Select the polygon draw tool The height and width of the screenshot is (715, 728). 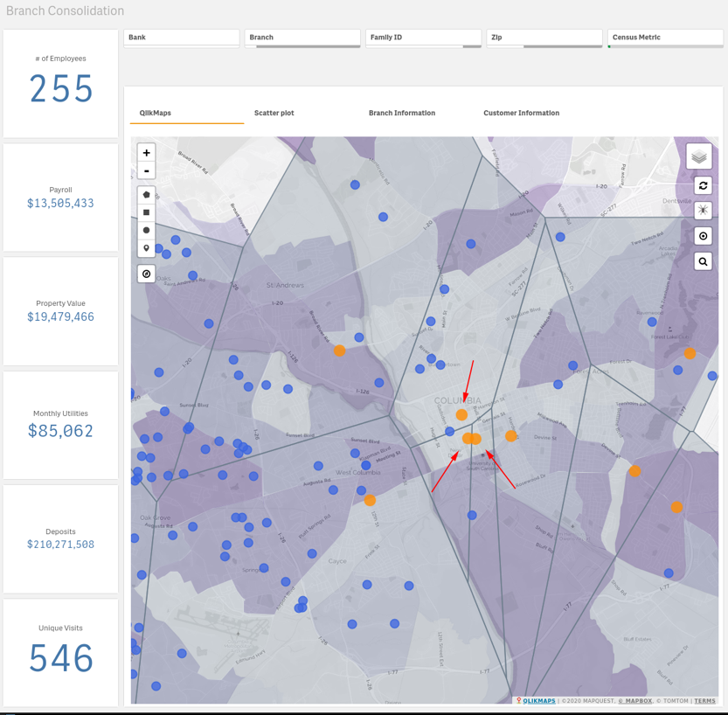(x=146, y=194)
